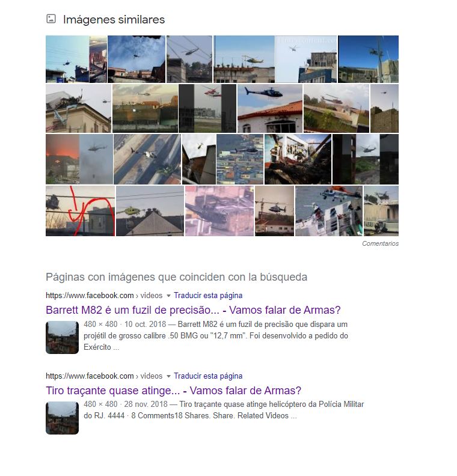Click Traducir esta página for the Barrett M82 result
457x476 pixels.
click(208, 295)
